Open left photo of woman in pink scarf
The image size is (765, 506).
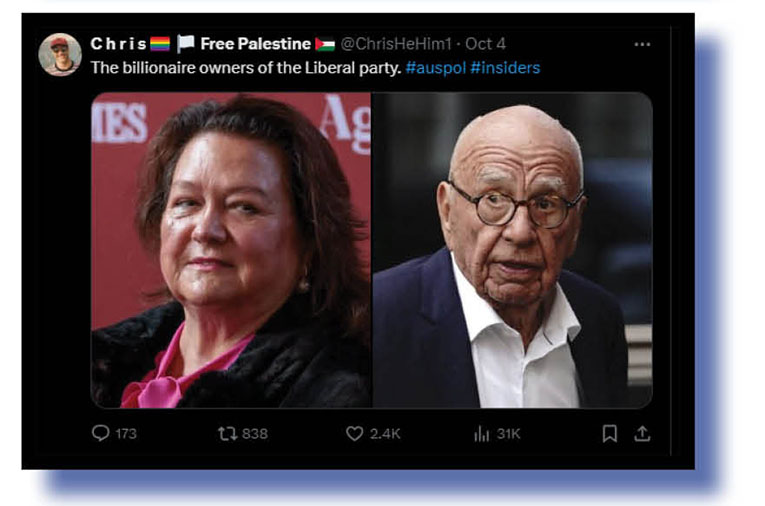click(231, 250)
